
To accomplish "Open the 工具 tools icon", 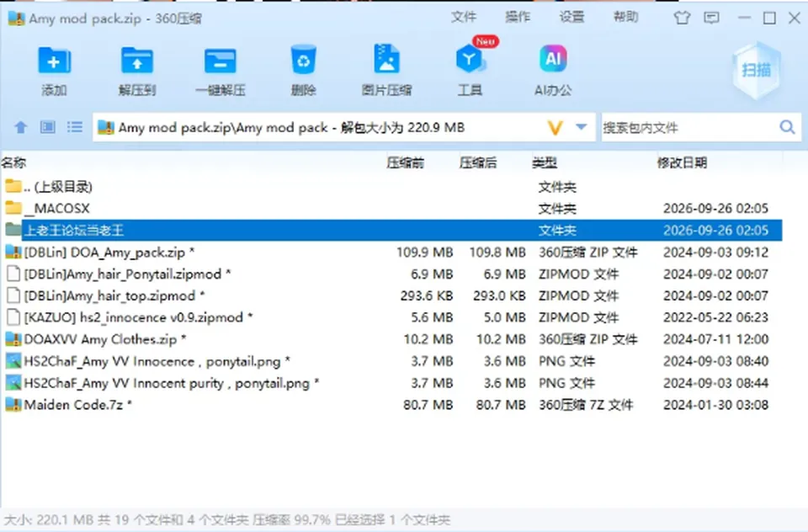I will (x=470, y=60).
